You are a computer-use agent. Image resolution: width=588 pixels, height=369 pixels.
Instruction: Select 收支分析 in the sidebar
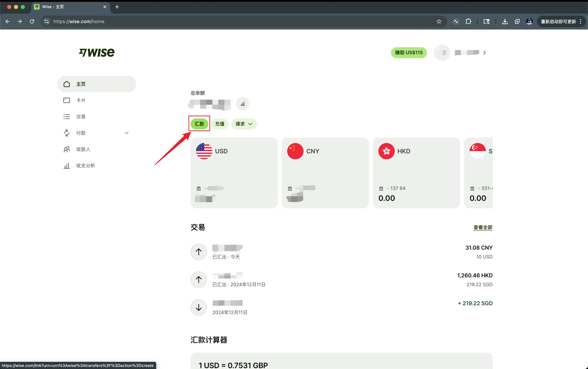tap(85, 165)
